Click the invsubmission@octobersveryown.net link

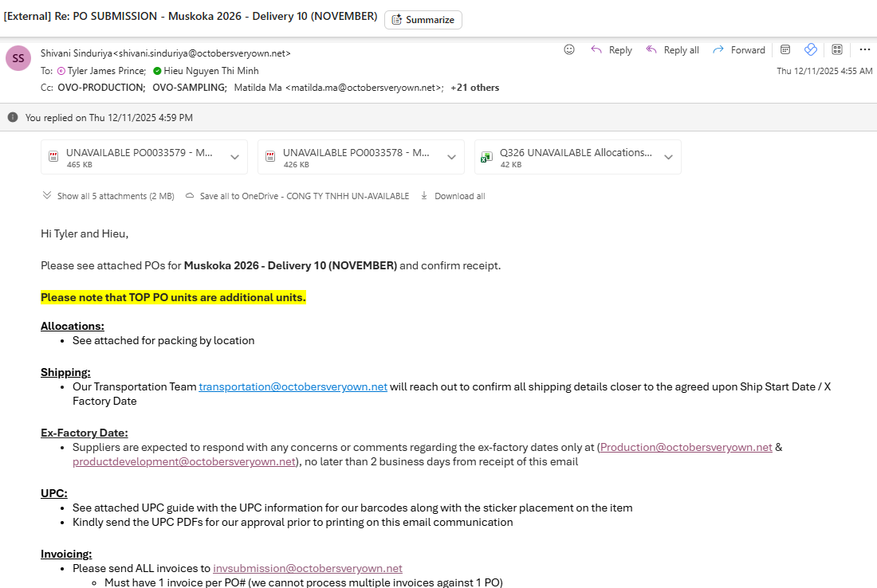[x=307, y=568]
